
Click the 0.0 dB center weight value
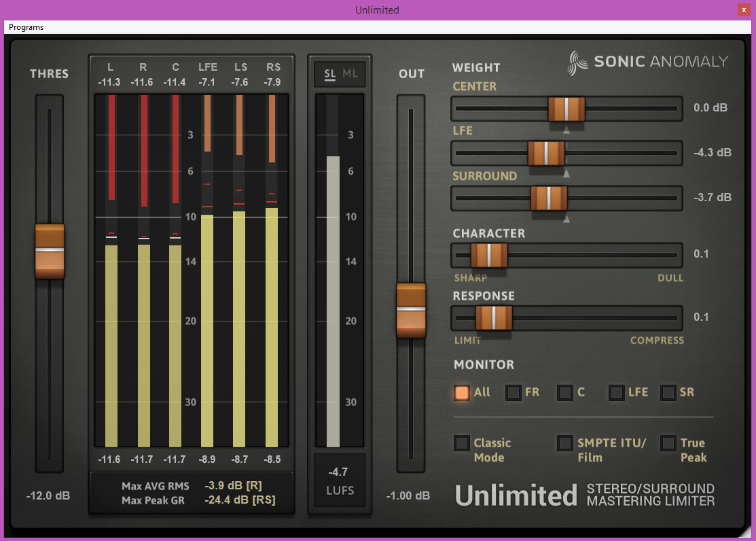tap(710, 107)
